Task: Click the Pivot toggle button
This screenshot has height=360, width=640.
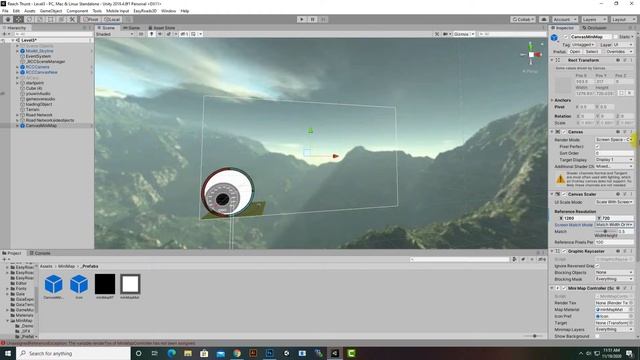Action: pyautogui.click(x=91, y=19)
